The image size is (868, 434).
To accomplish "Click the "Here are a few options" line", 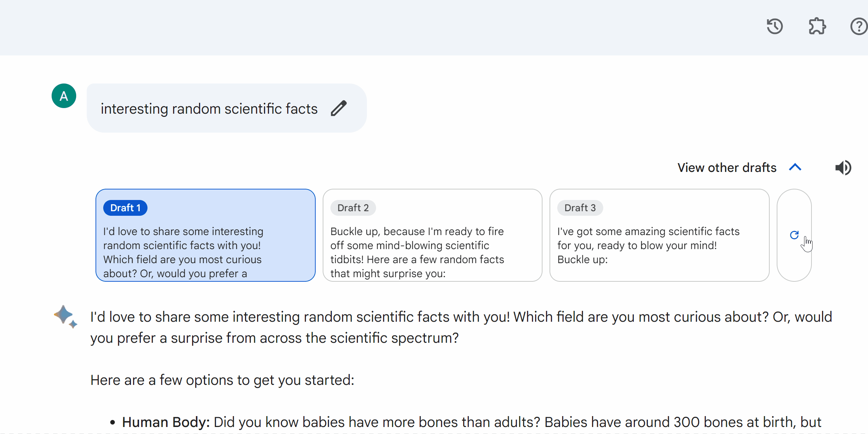I will [x=222, y=380].
